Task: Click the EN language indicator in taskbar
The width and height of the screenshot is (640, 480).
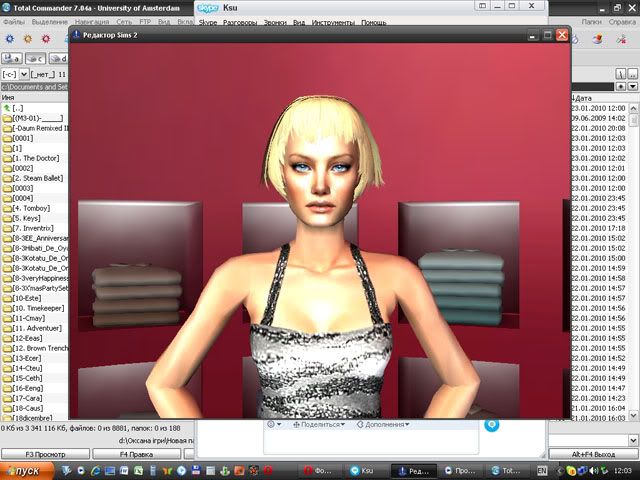Action: tap(542, 471)
